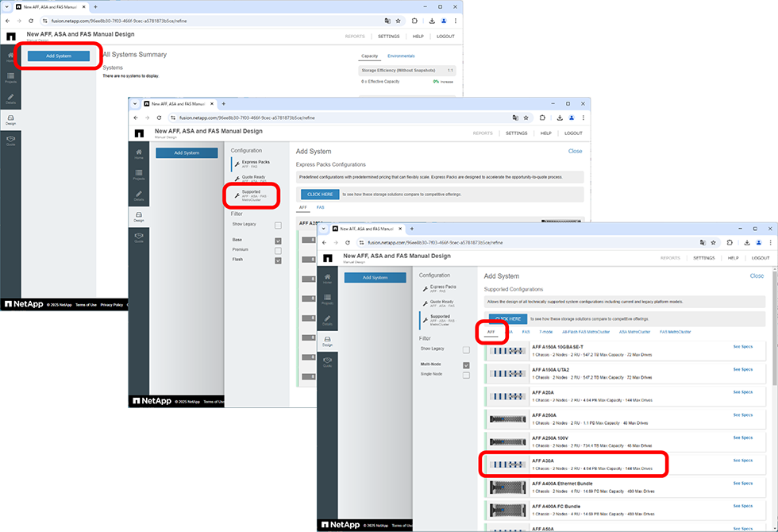
Task: Open Details in the back window sidebar
Action: coord(10,98)
